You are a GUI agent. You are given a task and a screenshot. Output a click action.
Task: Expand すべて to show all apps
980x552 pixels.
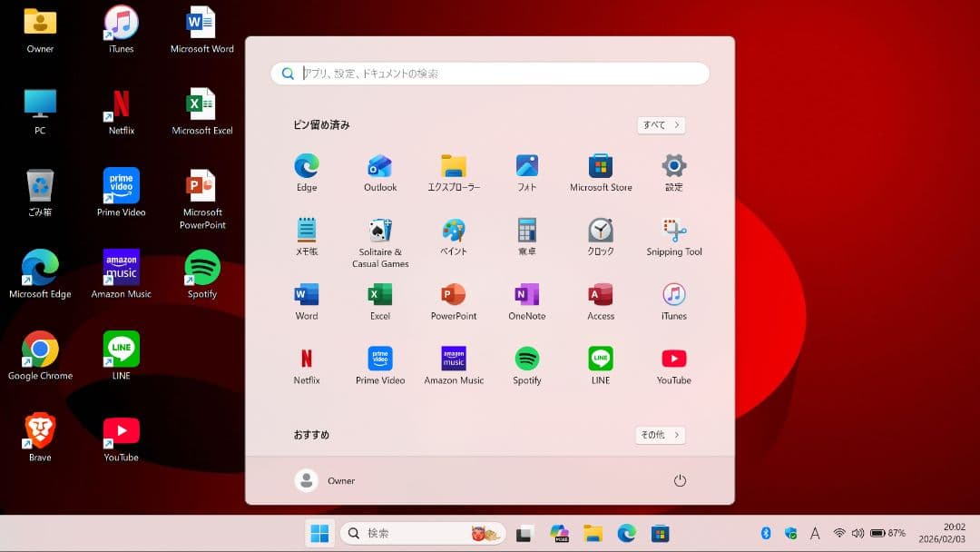click(660, 124)
